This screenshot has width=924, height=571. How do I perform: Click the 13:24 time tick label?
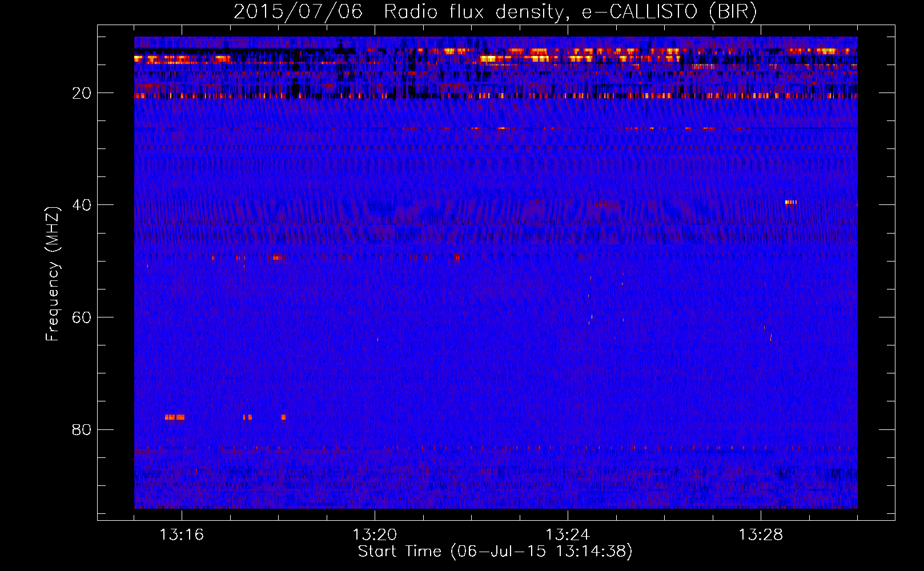(568, 534)
